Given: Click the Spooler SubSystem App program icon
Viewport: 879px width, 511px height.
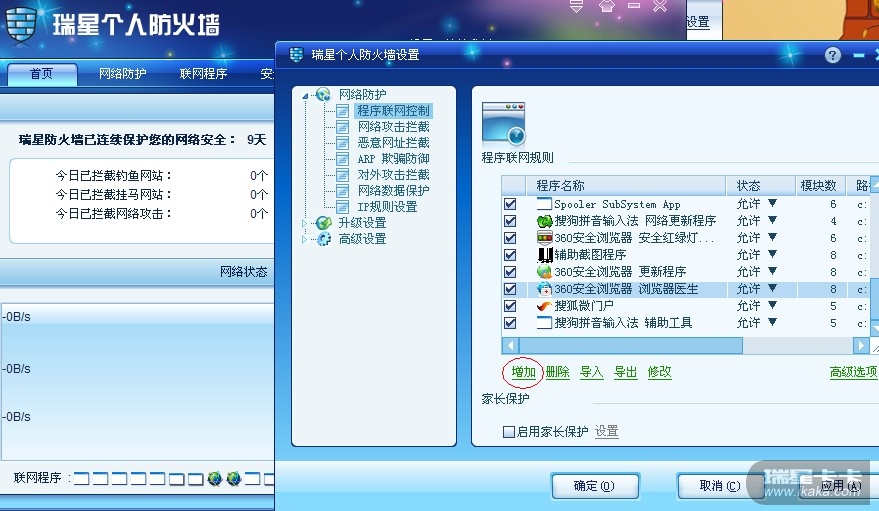Looking at the screenshot, I should (544, 204).
